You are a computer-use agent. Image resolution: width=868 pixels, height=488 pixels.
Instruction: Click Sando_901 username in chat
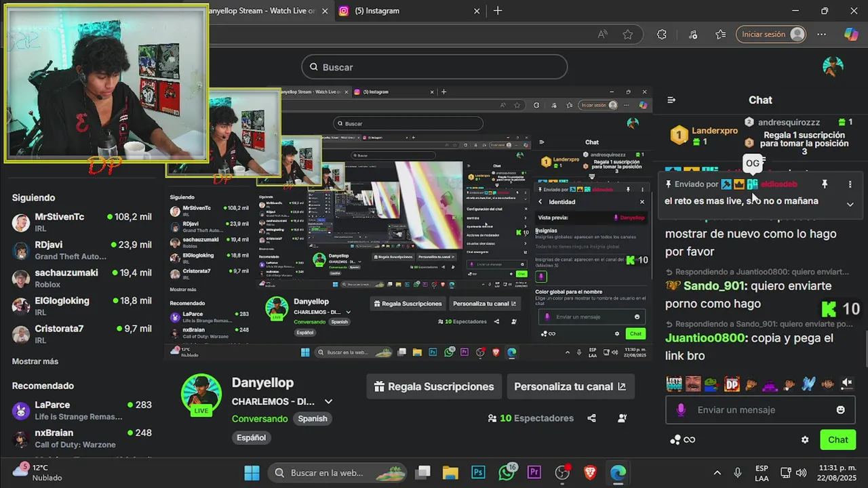coord(714,286)
